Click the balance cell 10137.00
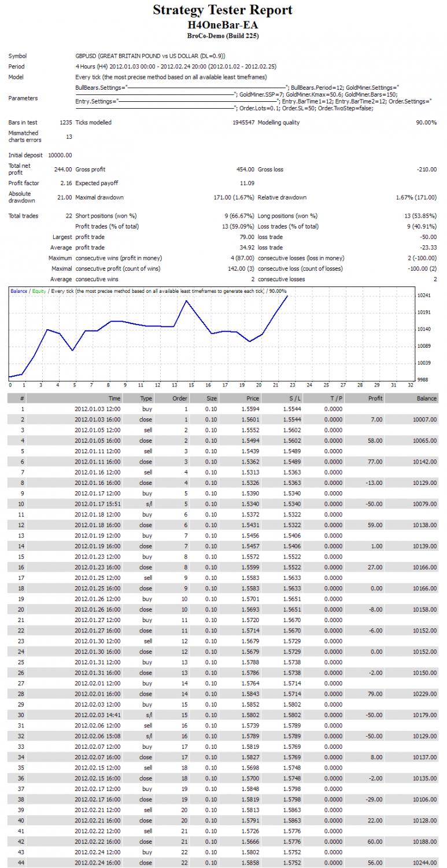This screenshot has height=868, width=447. click(x=426, y=757)
